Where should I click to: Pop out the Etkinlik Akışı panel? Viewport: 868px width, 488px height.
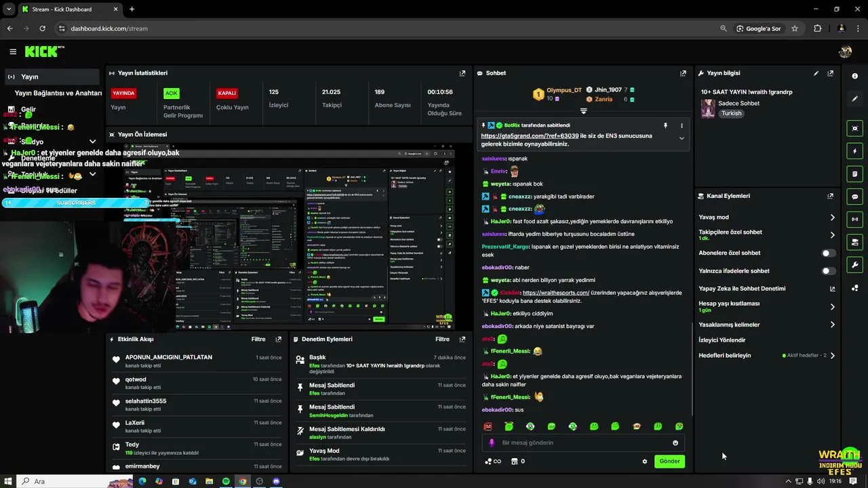[x=278, y=339]
